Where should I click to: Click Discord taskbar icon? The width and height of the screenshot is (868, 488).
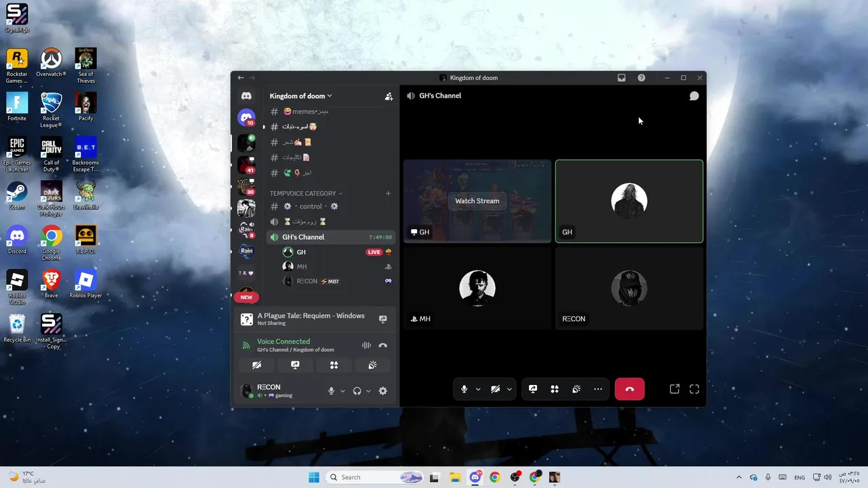coord(475,477)
